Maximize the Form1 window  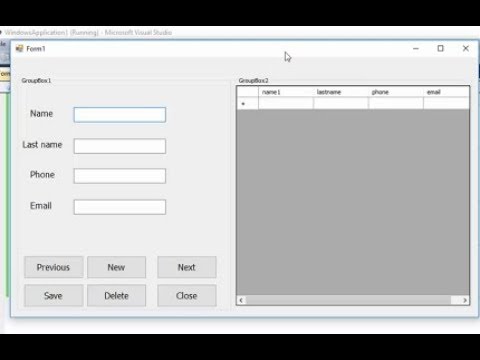[x=440, y=49]
